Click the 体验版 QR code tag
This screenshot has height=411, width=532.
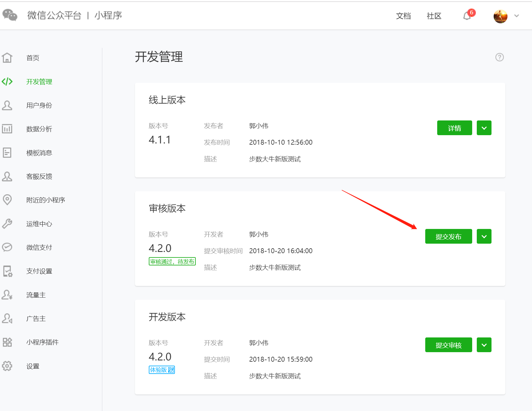click(162, 370)
